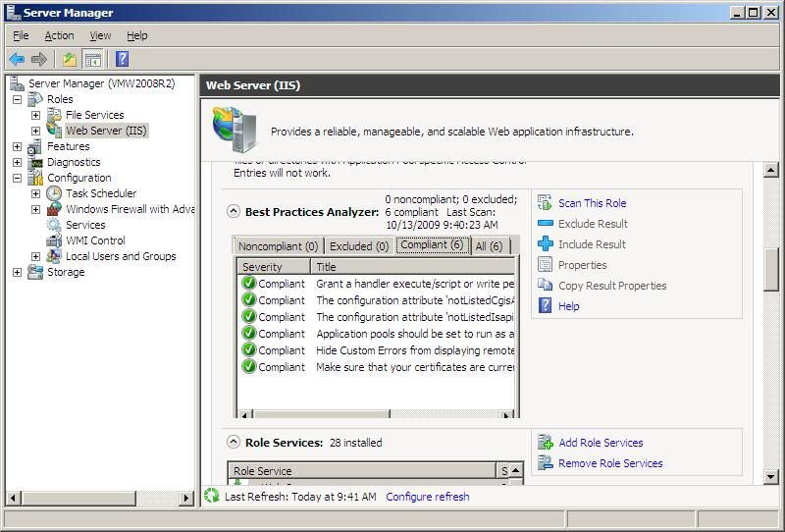This screenshot has width=785, height=532.
Task: Click the Scan This Role icon
Action: pos(545,202)
